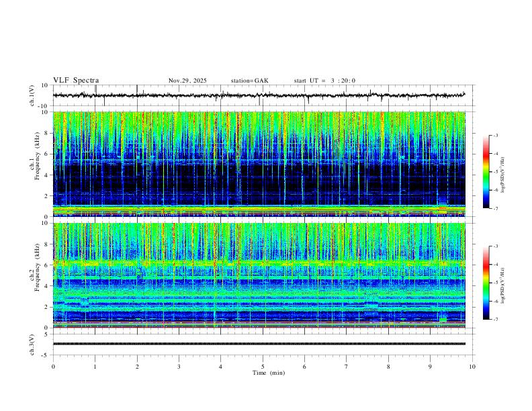This screenshot has height=411, width=532.
Task: Click the ch.3 voltage trace line
Action: click(259, 344)
